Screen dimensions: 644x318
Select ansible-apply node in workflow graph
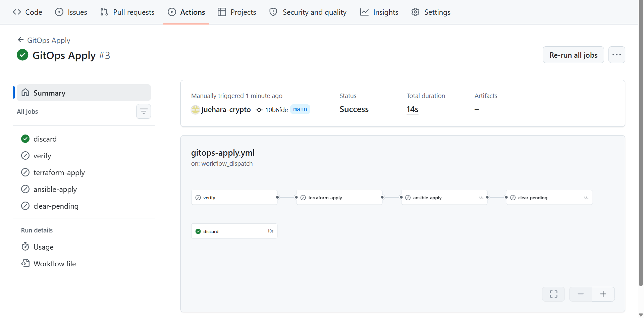click(444, 198)
